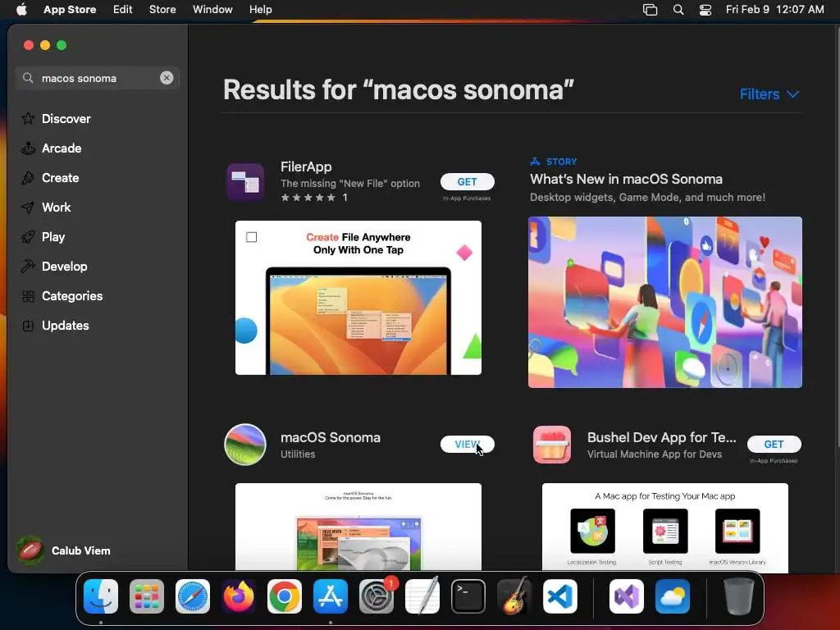
Task: Expand the Filters dropdown
Action: click(x=769, y=94)
